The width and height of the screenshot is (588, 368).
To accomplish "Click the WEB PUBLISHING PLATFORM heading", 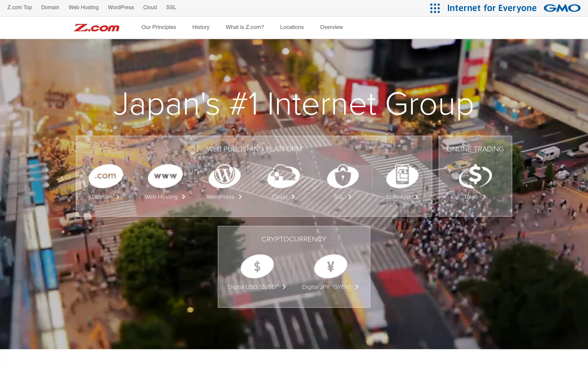I will point(254,149).
